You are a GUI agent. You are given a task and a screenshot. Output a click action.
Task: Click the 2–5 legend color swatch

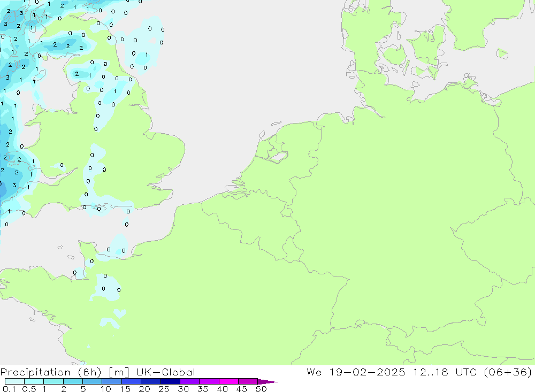(x=73, y=381)
